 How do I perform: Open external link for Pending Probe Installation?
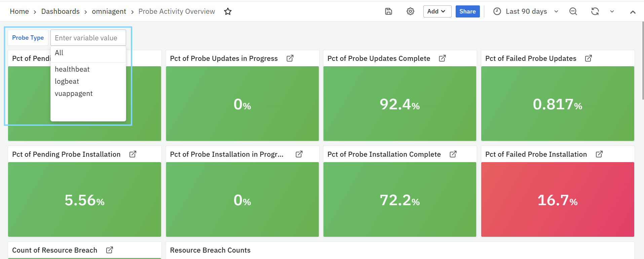pos(133,154)
